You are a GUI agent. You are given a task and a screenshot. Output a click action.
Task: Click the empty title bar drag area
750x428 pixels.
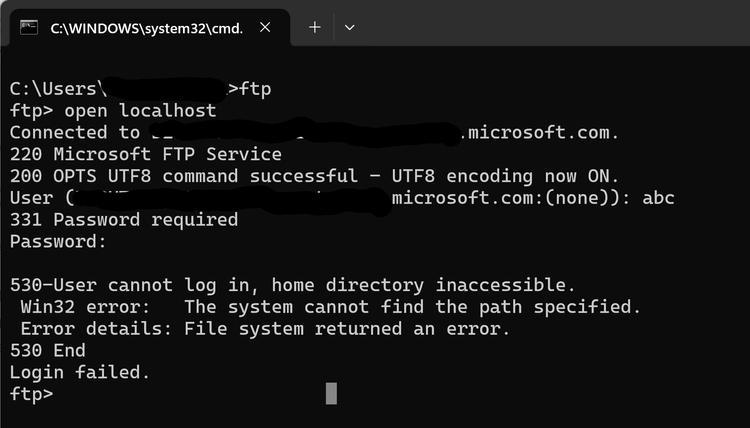(x=550, y=27)
